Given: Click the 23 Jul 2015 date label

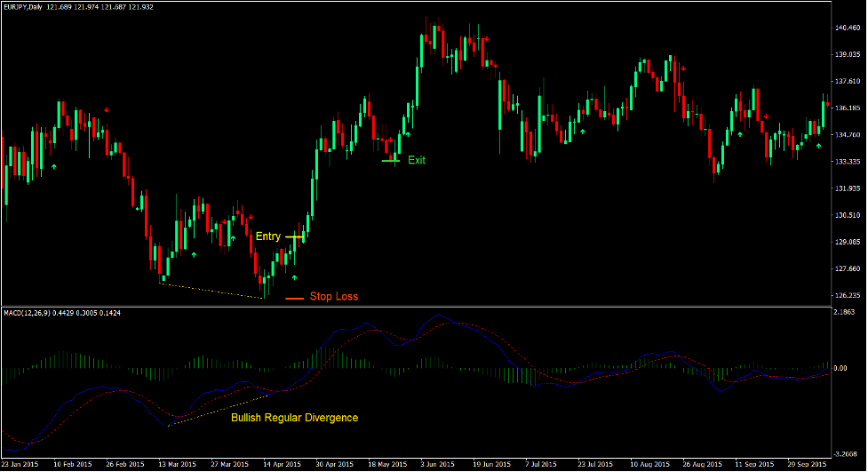Looking at the screenshot, I should 595,464.
